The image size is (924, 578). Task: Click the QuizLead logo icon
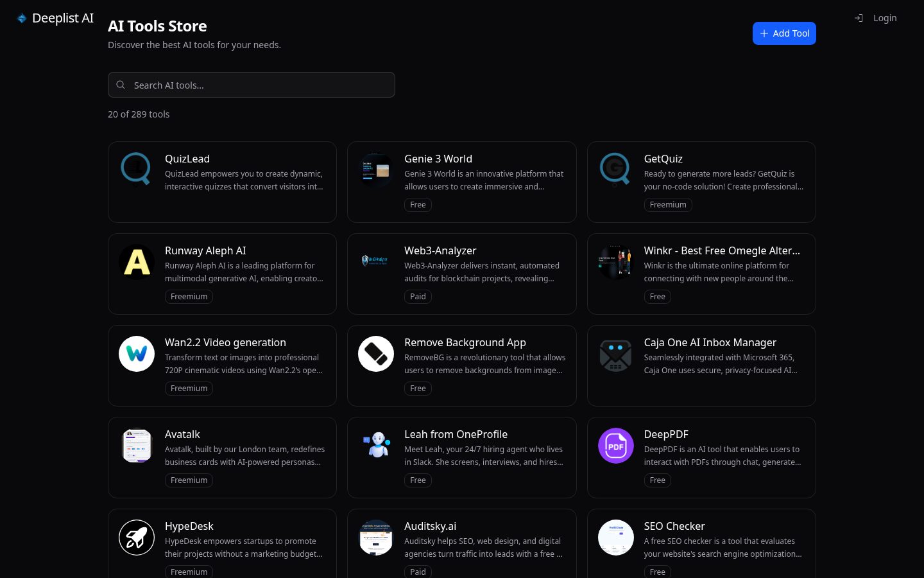[x=137, y=170]
